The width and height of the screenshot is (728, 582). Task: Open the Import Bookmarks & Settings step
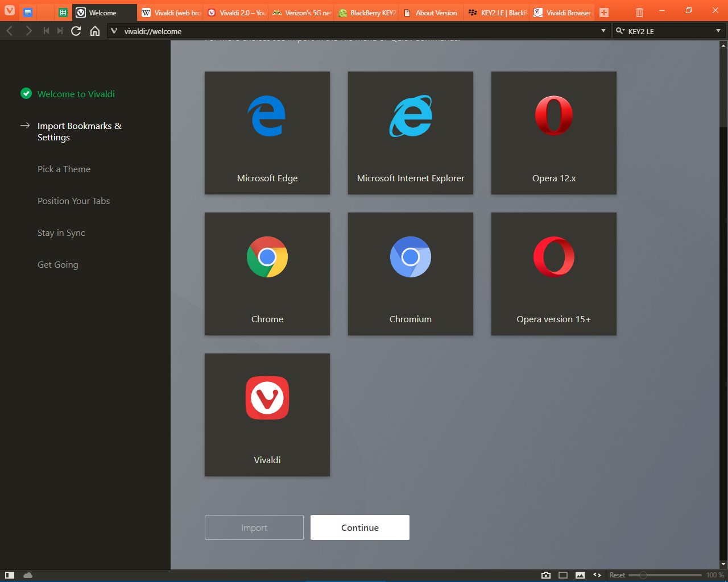click(80, 131)
